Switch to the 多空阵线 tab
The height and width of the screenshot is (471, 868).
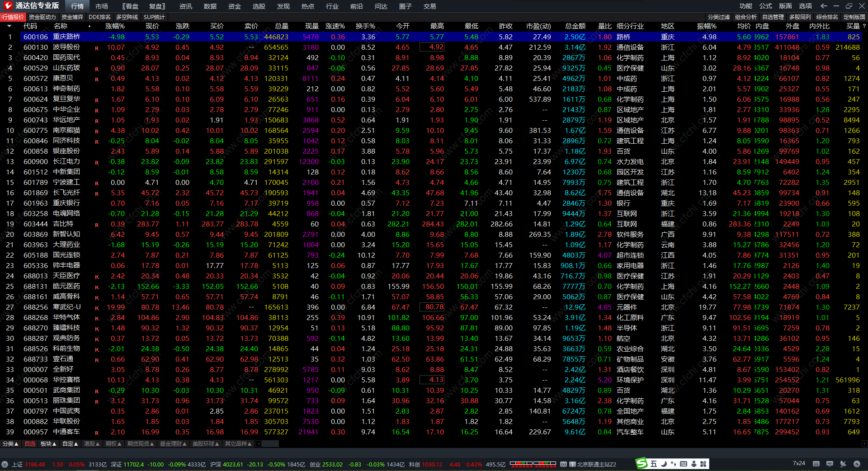point(127,17)
